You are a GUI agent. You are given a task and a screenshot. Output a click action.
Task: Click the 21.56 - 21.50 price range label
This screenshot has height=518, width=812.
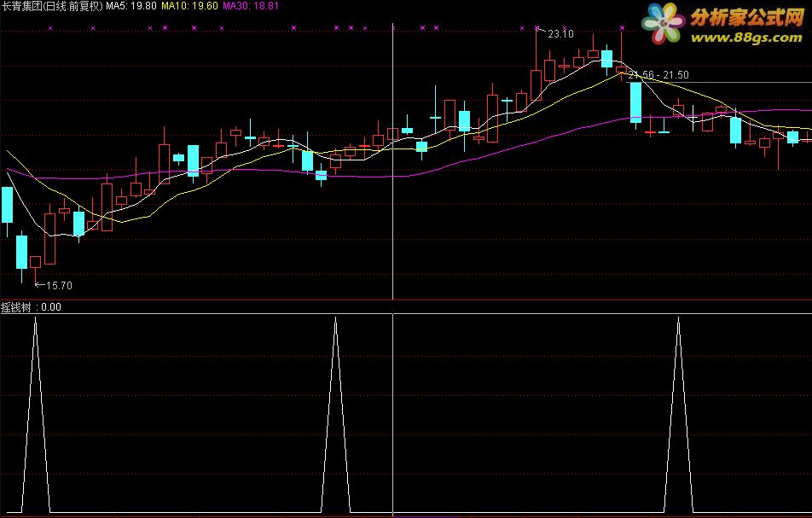(658, 75)
